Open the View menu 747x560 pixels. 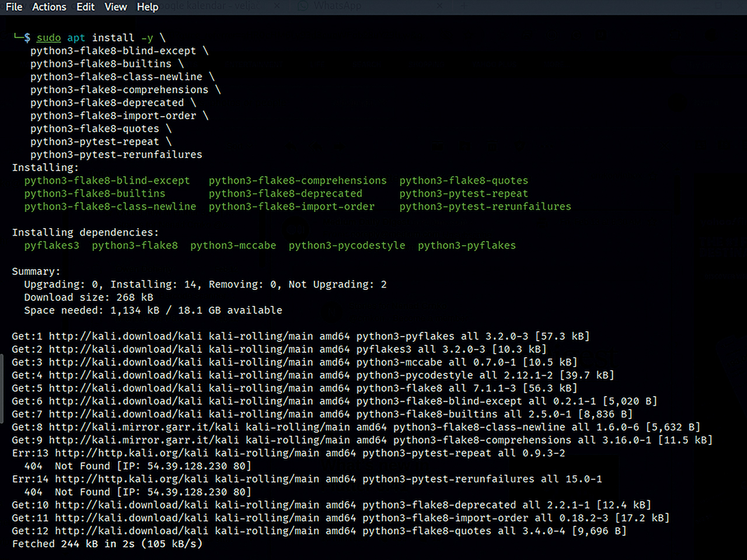[x=116, y=7]
